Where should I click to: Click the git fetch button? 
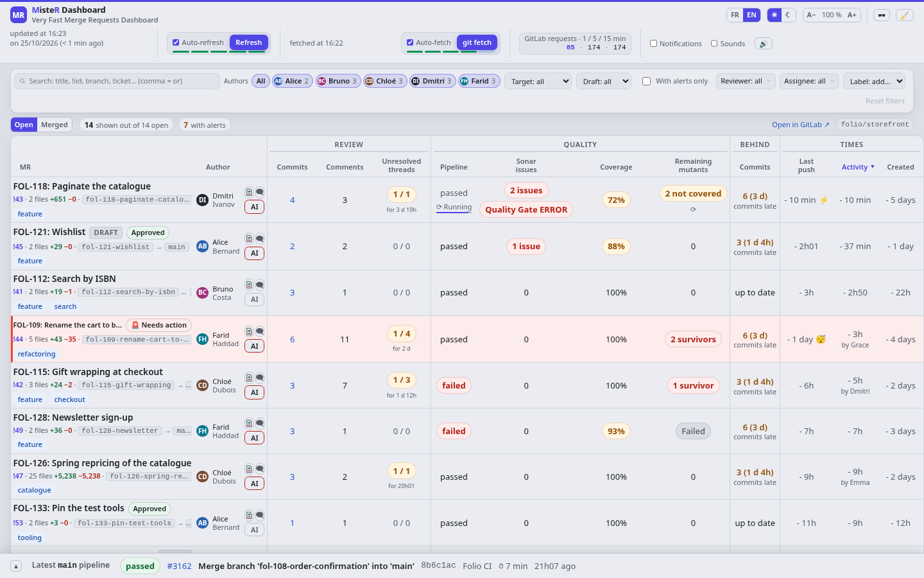(x=477, y=42)
